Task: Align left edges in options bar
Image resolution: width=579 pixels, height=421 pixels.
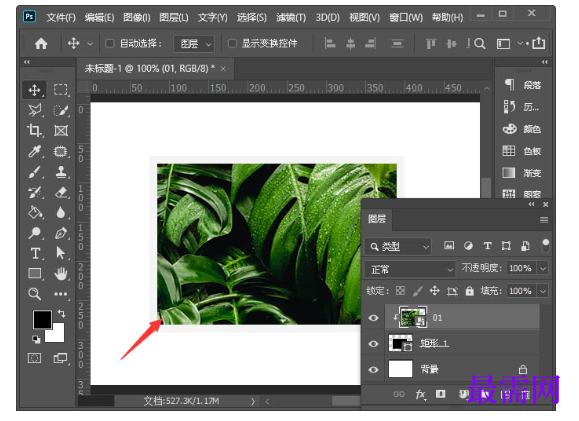Action: tap(330, 44)
